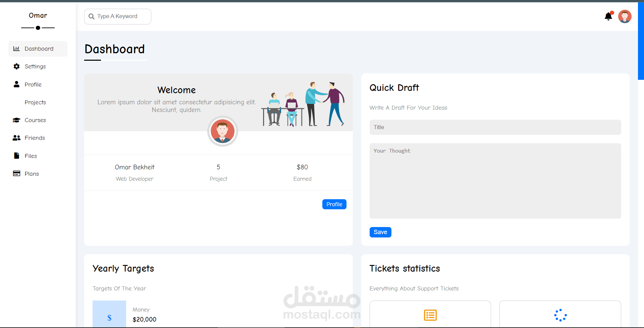Image resolution: width=644 pixels, height=328 pixels.
Task: Open the Projects link in the sidebar
Action: pos(35,102)
